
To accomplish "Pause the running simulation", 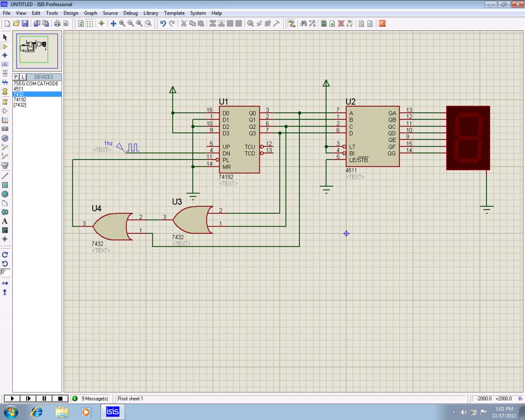I will click(44, 398).
